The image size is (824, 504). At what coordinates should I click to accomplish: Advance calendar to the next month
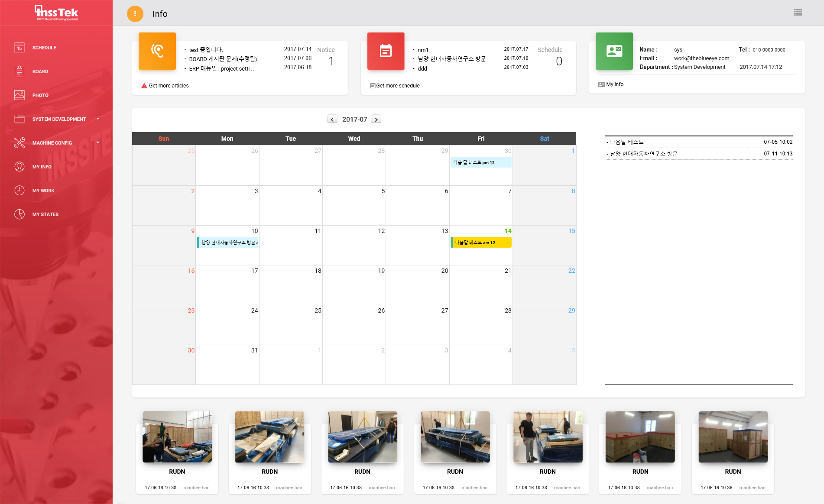point(376,120)
